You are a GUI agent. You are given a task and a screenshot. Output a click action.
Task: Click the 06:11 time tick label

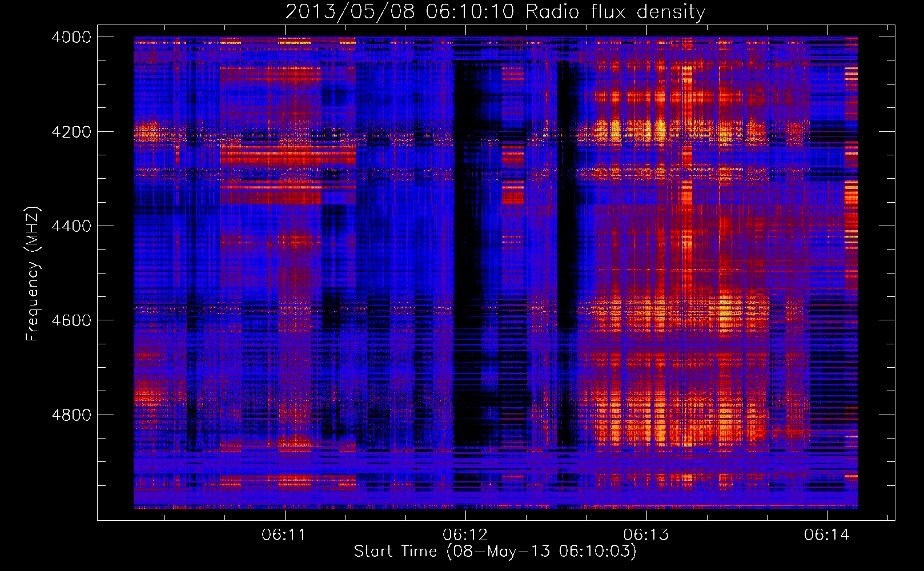click(284, 535)
